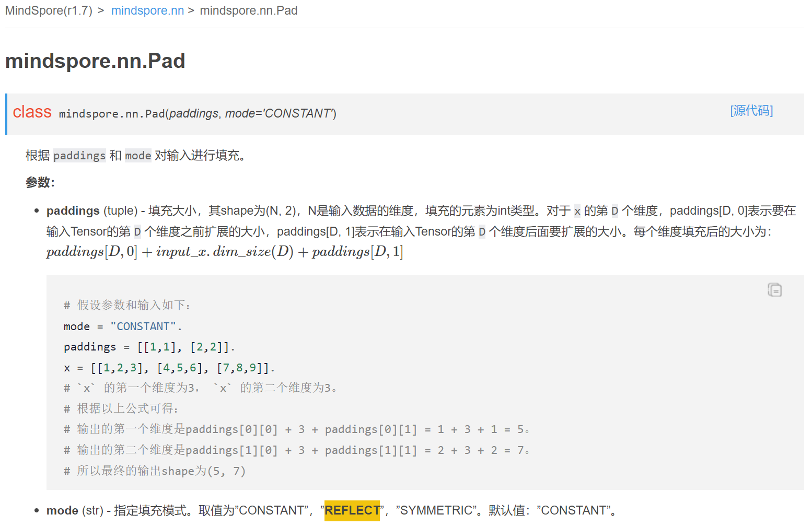Click the comment '# 根据以上公式可得:'
This screenshot has width=812, height=526.
click(x=121, y=408)
